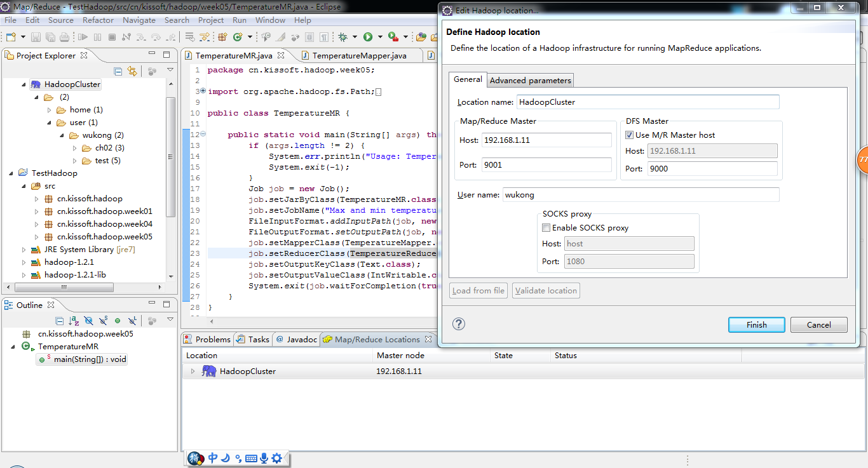Click the Print toolbar icon
The width and height of the screenshot is (868, 468).
pos(65,37)
